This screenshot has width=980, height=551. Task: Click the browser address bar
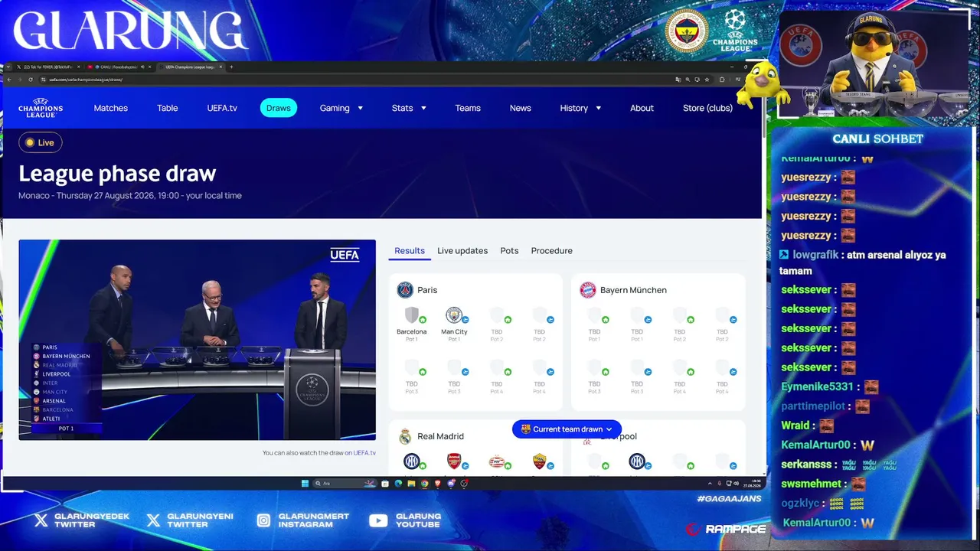pyautogui.click(x=352, y=80)
